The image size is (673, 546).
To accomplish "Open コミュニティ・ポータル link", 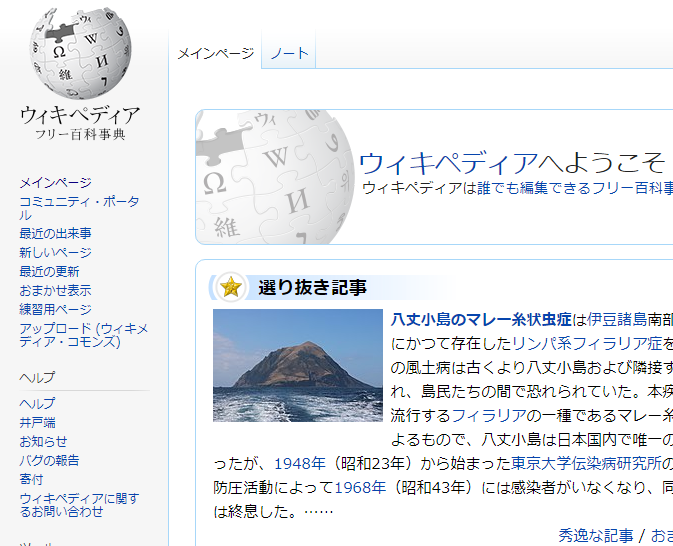I will pos(79,208).
